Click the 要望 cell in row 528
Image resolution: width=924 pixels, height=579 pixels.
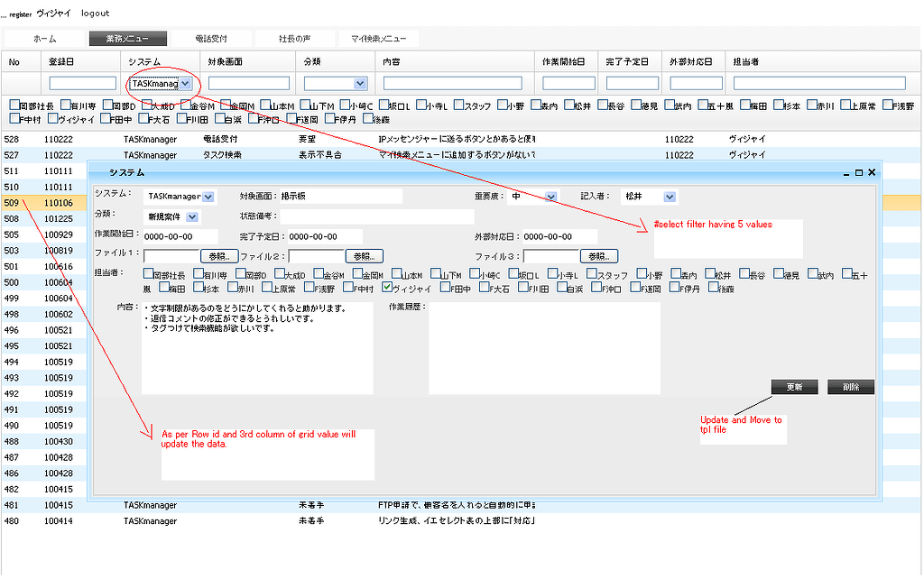[x=308, y=140]
